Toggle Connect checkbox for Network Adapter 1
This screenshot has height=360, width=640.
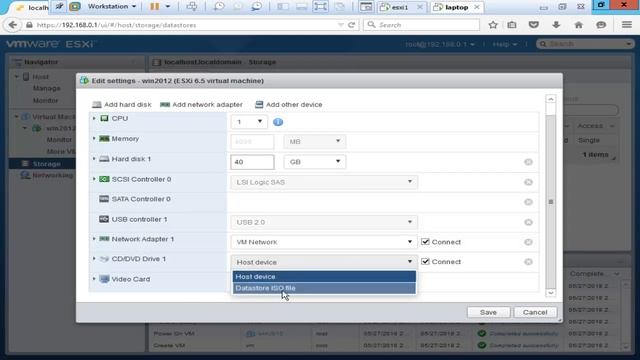pyautogui.click(x=425, y=242)
